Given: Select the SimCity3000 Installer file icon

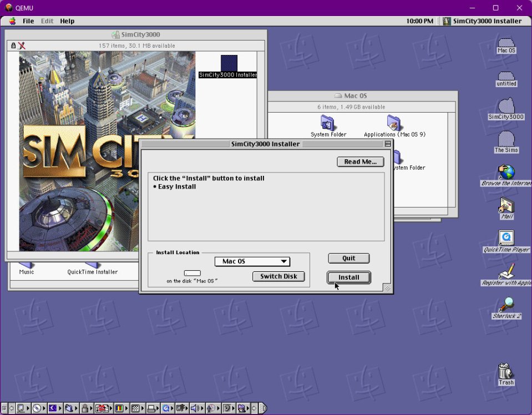Looking at the screenshot, I should [229, 63].
